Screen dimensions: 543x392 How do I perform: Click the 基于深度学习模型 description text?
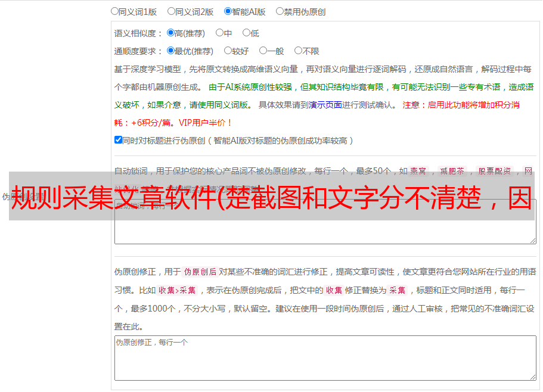point(148,69)
